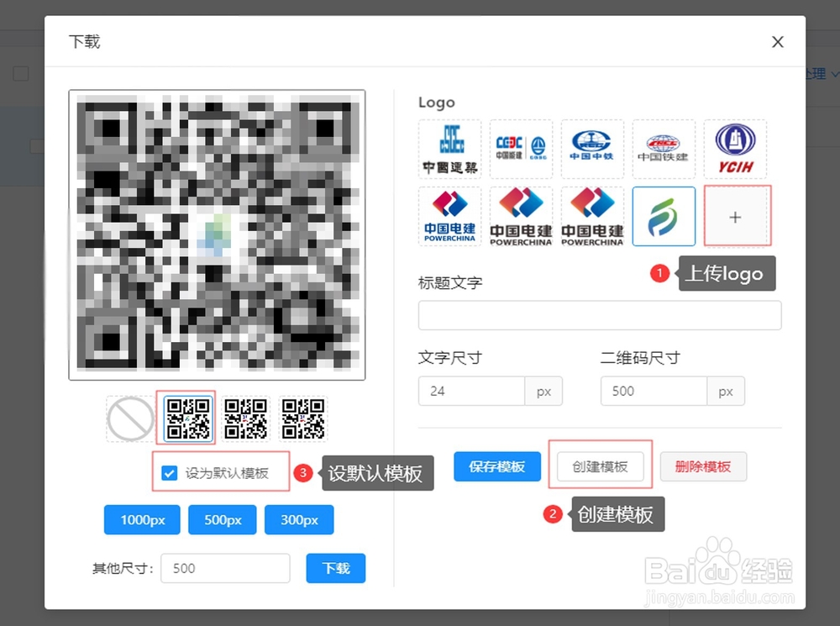The image size is (840, 626).
Task: Select the second QR style with logo
Action: click(x=186, y=418)
